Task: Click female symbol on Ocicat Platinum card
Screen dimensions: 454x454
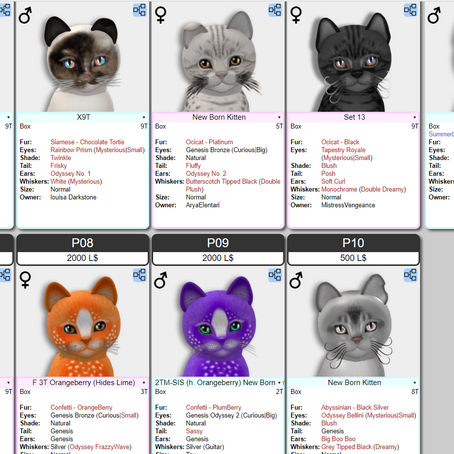Action: [161, 15]
